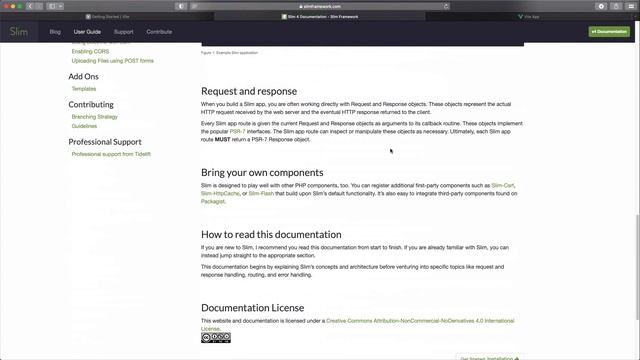Add a new tab with plus button
Image resolution: width=640 pixels, height=360 pixels.
(636, 17)
